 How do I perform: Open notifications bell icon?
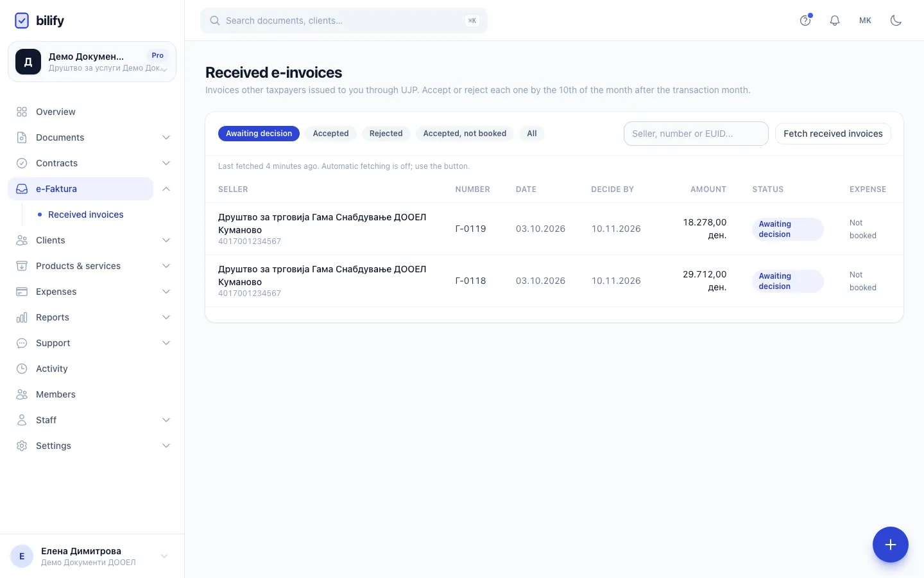click(835, 21)
